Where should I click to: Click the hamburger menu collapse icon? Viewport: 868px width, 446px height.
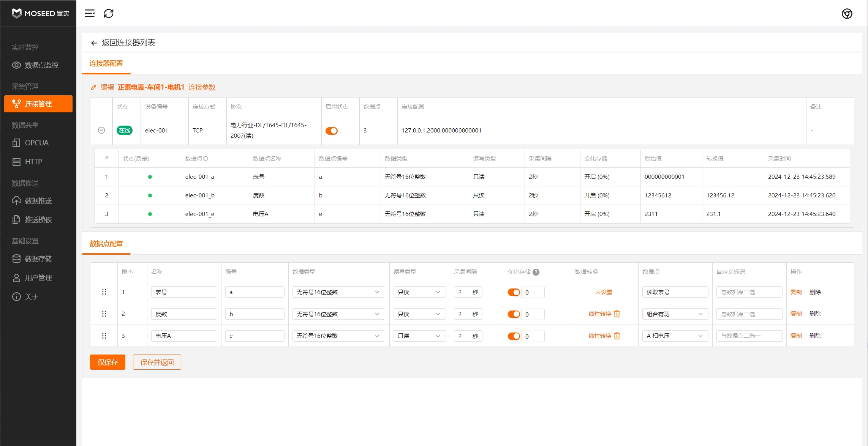90,14
